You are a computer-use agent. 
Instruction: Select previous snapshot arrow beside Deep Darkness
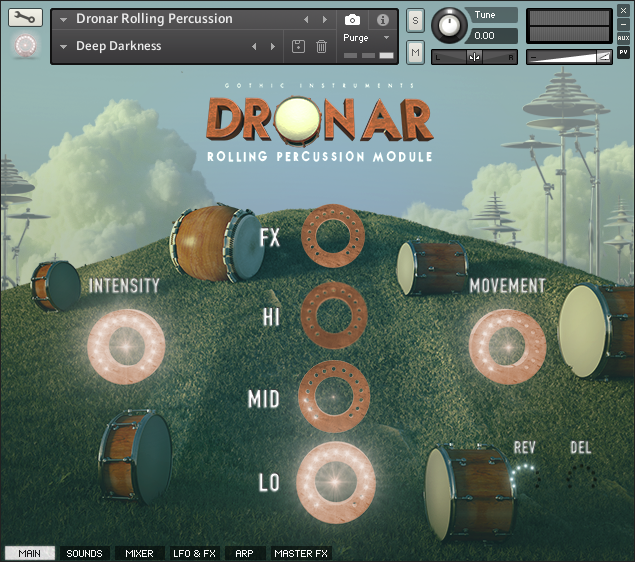coord(254,47)
